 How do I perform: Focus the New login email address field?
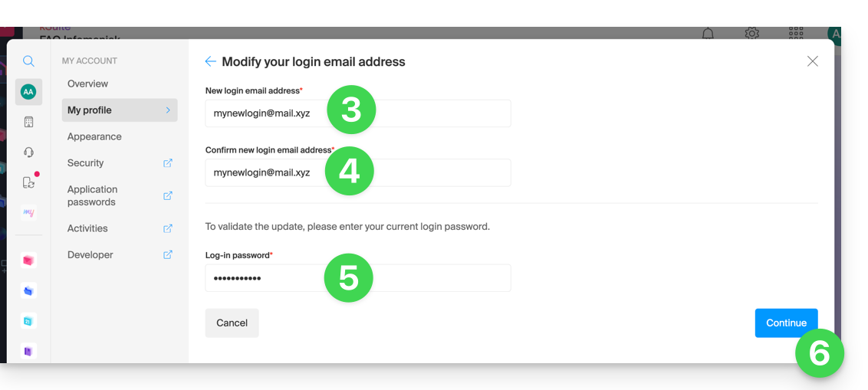coord(358,113)
